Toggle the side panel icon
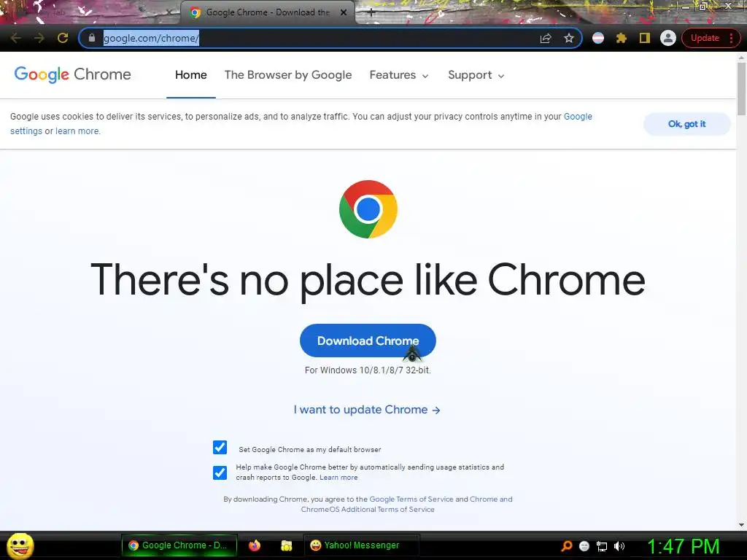The height and width of the screenshot is (560, 747). point(645,38)
